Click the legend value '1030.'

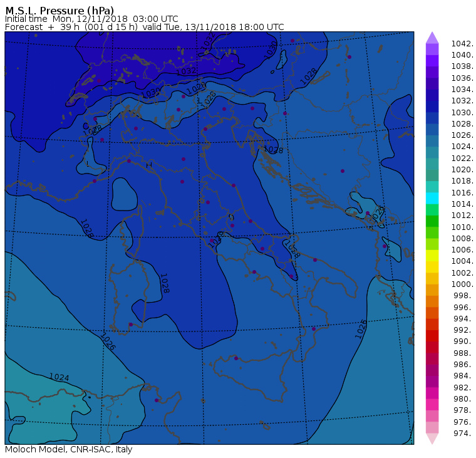[462, 112]
